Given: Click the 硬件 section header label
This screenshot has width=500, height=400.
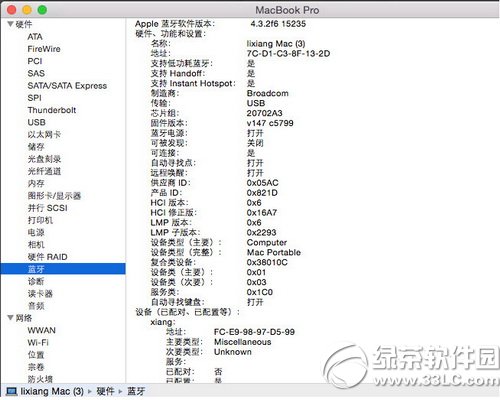Looking at the screenshot, I should [x=24, y=24].
